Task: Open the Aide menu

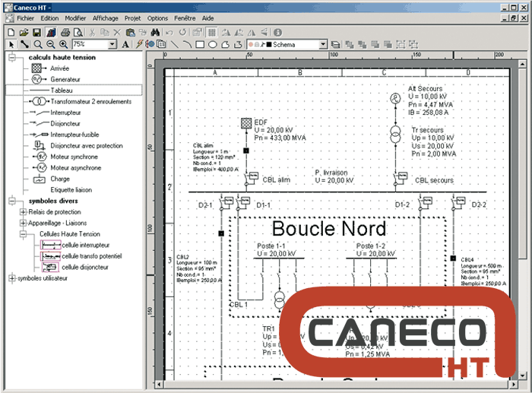Action: [207, 18]
